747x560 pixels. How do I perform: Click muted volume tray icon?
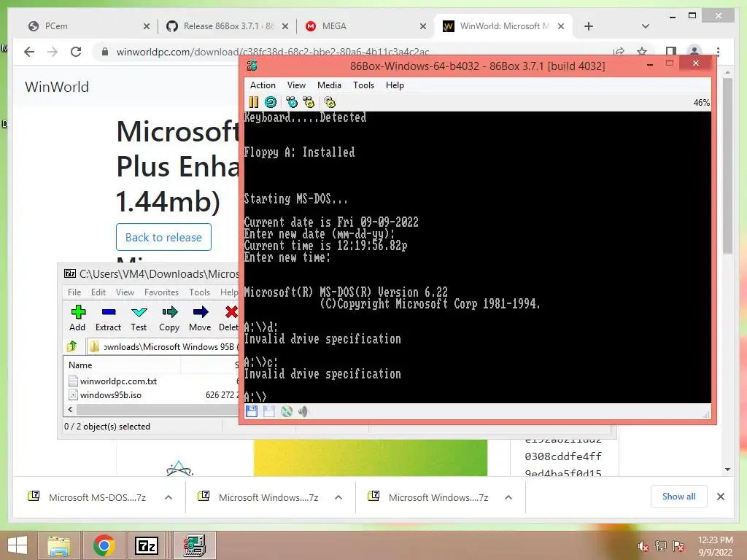(x=643, y=546)
